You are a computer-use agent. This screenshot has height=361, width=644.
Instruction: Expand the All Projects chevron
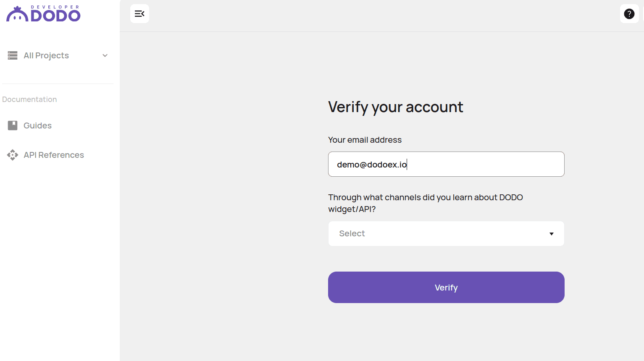pyautogui.click(x=105, y=55)
